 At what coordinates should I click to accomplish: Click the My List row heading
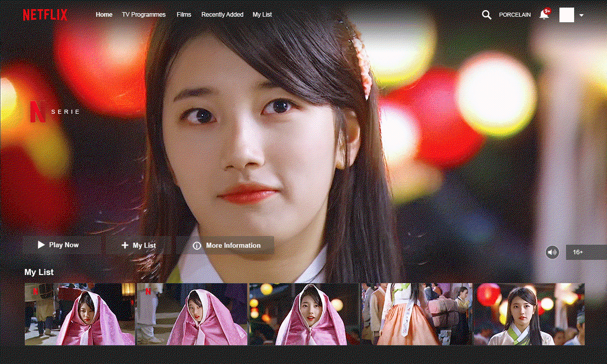(x=39, y=272)
